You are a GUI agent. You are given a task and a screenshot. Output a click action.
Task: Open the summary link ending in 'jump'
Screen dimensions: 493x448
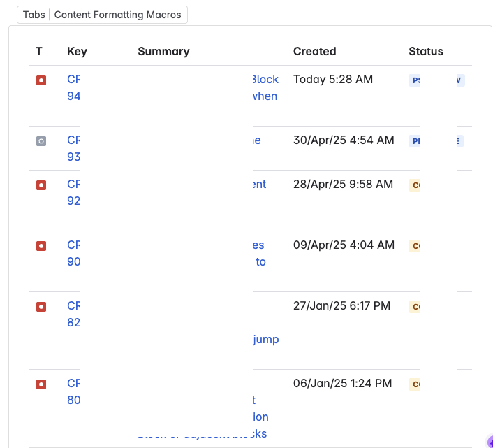point(266,340)
